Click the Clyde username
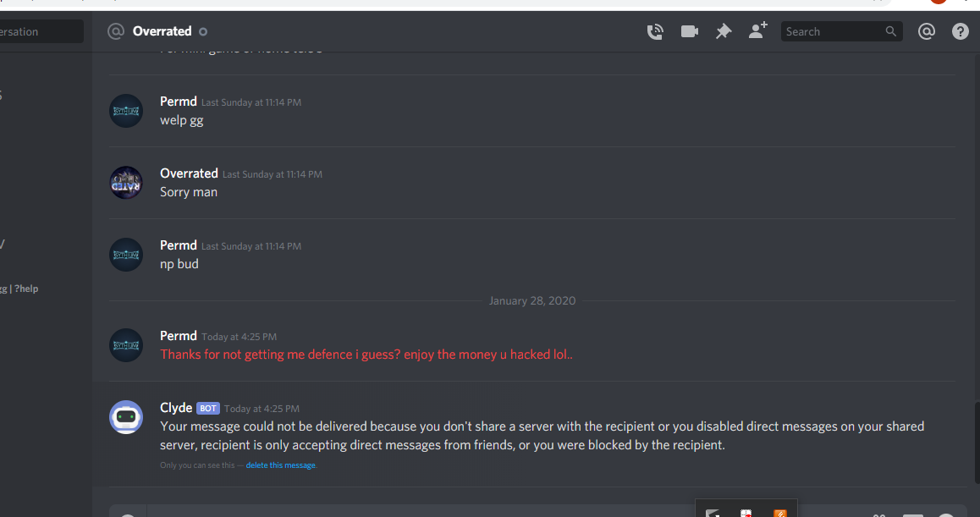980x517 pixels. point(176,408)
